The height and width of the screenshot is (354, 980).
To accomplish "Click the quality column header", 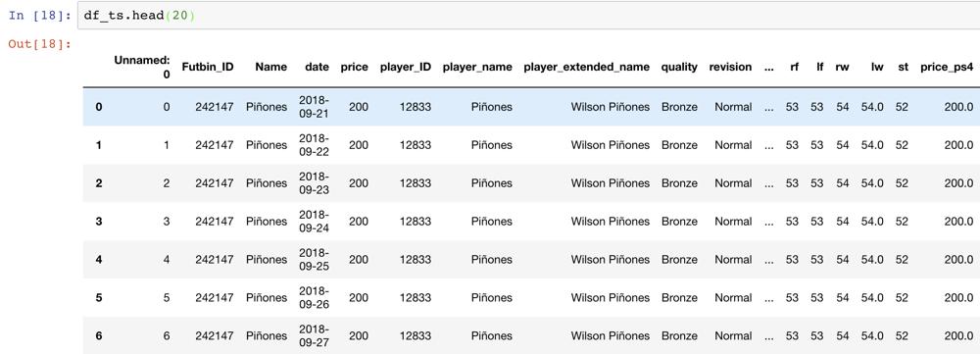I will [x=679, y=67].
